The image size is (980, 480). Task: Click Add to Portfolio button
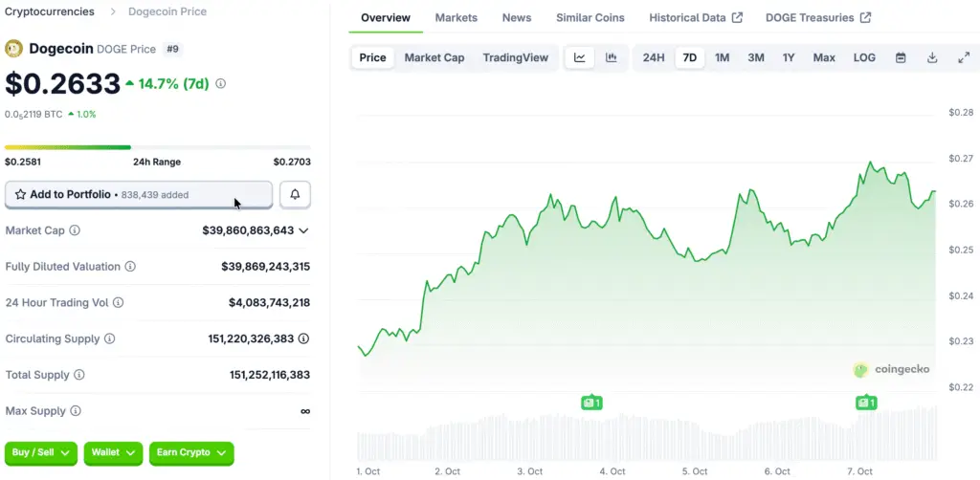pos(139,194)
